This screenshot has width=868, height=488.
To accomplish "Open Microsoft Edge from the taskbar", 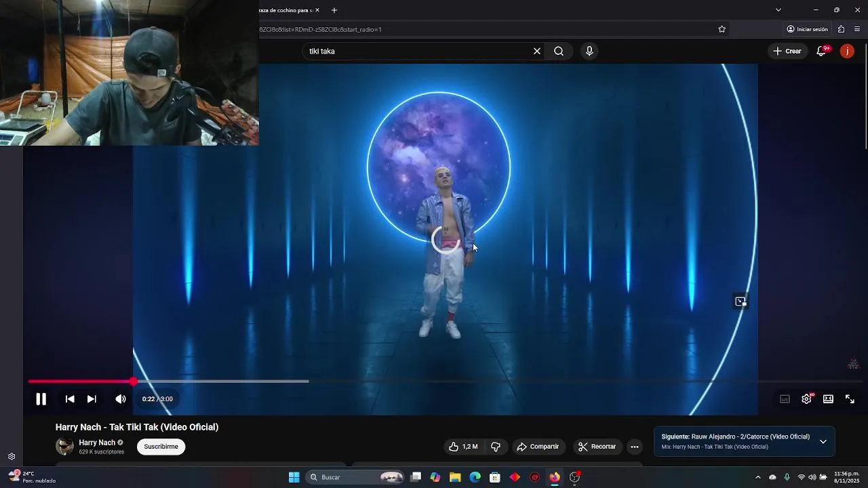I will (x=475, y=477).
